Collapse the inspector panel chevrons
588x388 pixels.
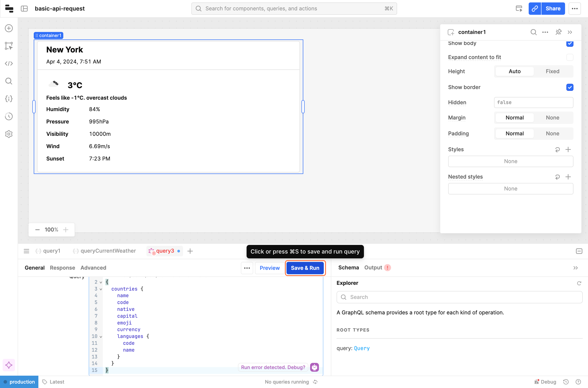click(x=570, y=32)
